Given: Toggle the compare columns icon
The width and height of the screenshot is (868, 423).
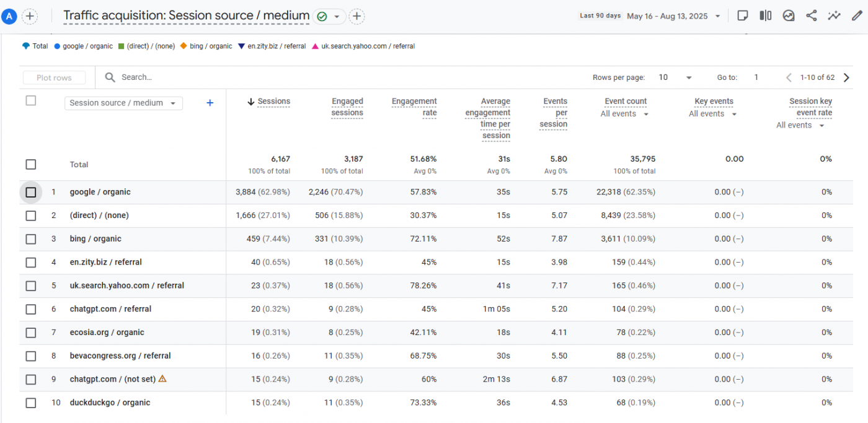Looking at the screenshot, I should coord(766,16).
